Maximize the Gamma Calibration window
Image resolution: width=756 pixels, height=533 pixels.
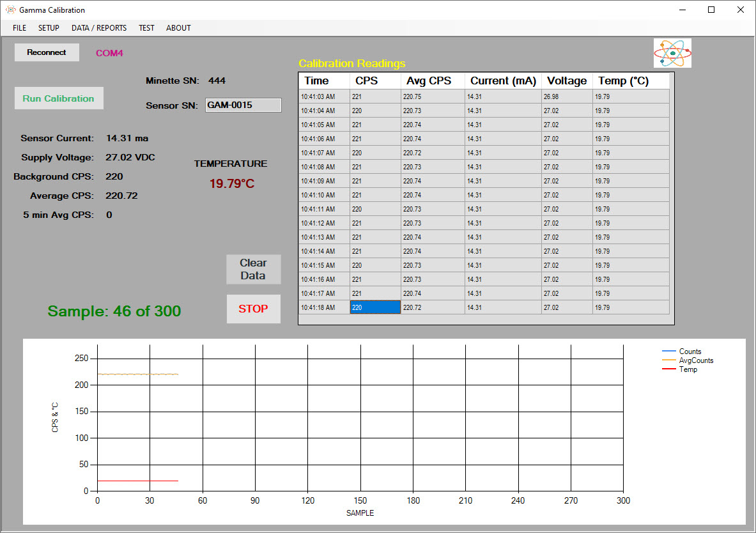pos(711,10)
